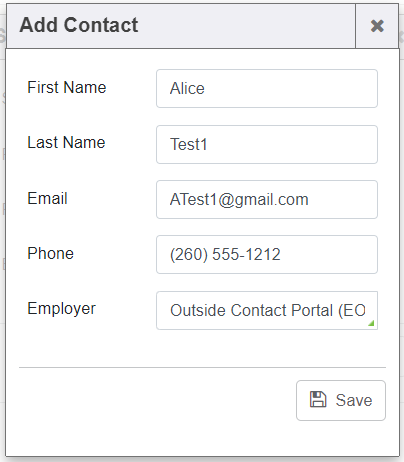This screenshot has height=462, width=404.
Task: Click the (260) 555-1212 phone number text
Action: coord(225,254)
